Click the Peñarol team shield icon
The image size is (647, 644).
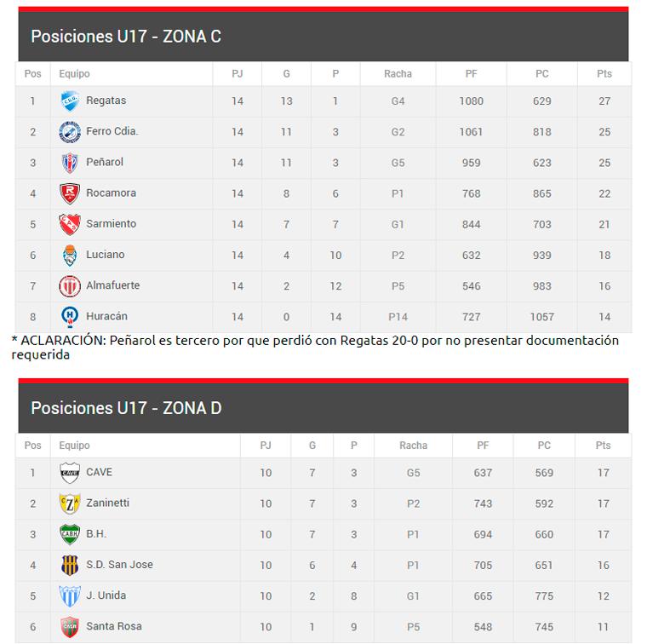70,163
